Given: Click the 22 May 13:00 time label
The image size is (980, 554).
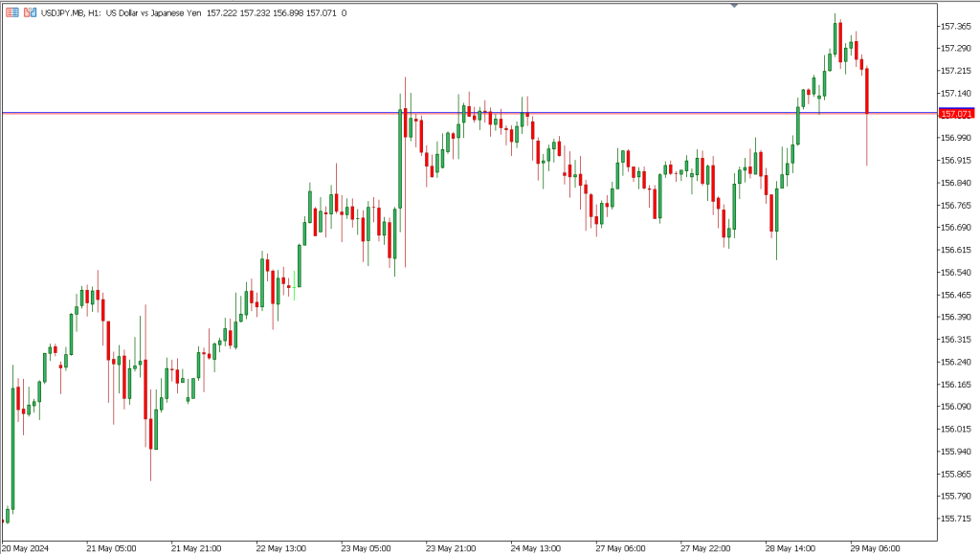Looking at the screenshot, I should click(x=281, y=548).
